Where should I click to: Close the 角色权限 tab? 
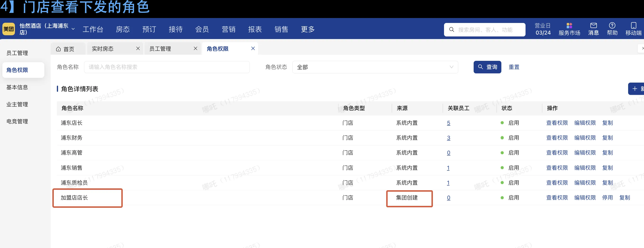point(253,49)
